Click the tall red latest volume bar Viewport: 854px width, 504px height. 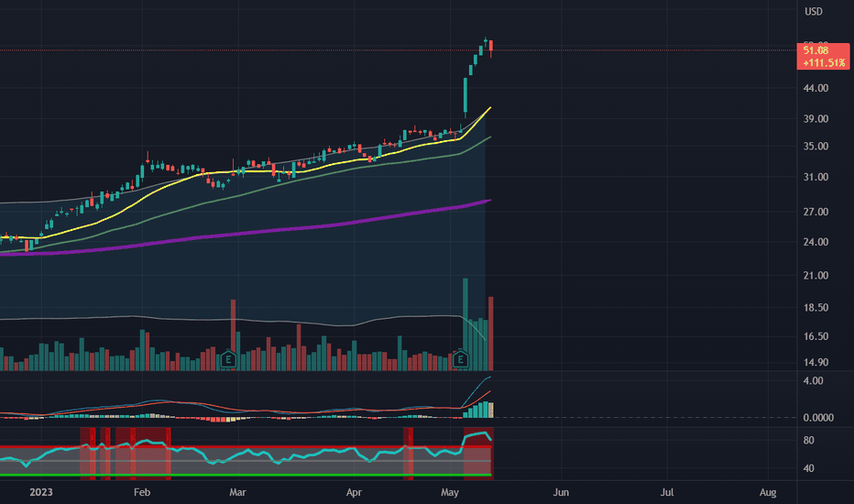[x=491, y=334]
